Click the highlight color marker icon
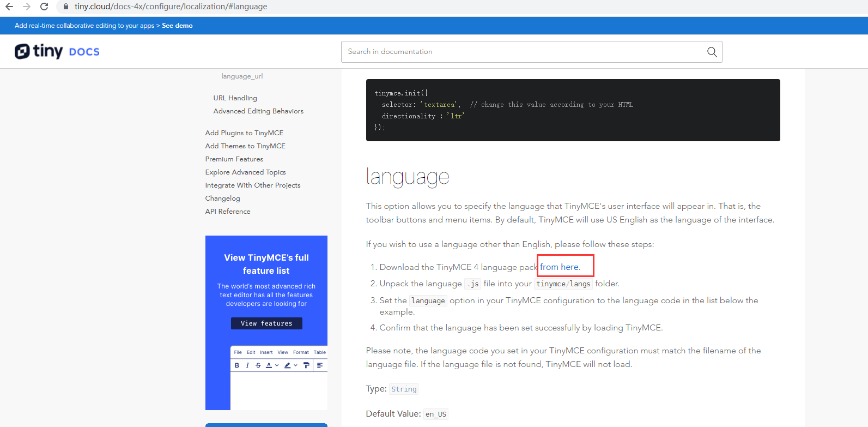The image size is (868, 427). (287, 365)
